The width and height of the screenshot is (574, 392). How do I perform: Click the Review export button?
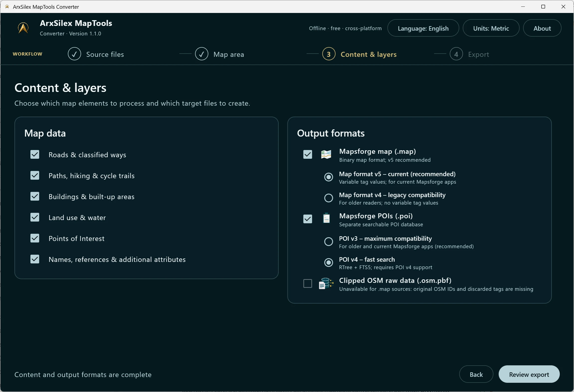[x=529, y=374]
